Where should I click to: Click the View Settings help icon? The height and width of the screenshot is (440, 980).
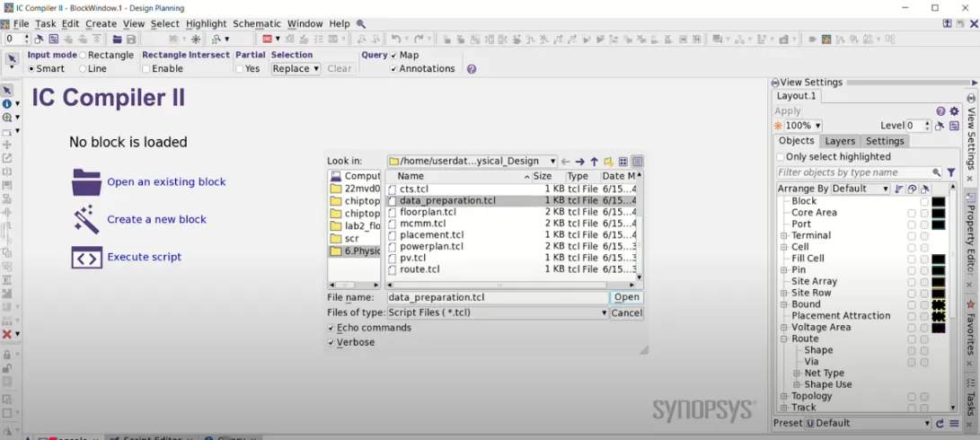(x=940, y=111)
